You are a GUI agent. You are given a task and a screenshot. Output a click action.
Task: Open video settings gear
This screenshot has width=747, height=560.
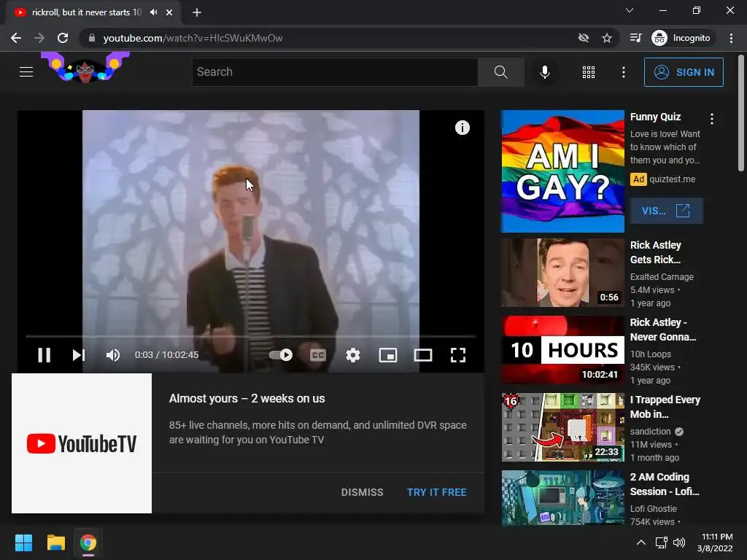tap(353, 355)
